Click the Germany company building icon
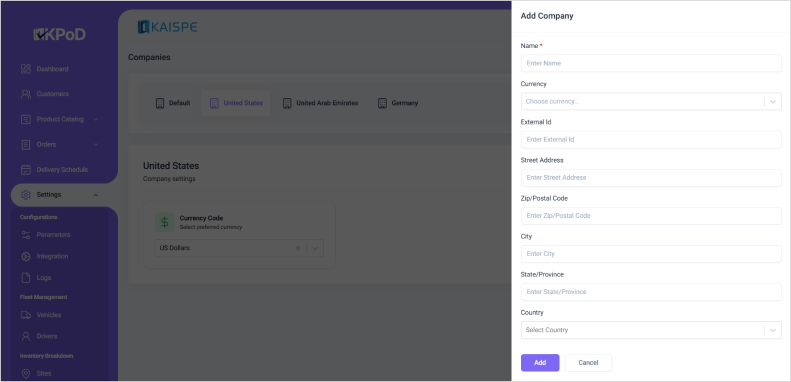 [382, 103]
